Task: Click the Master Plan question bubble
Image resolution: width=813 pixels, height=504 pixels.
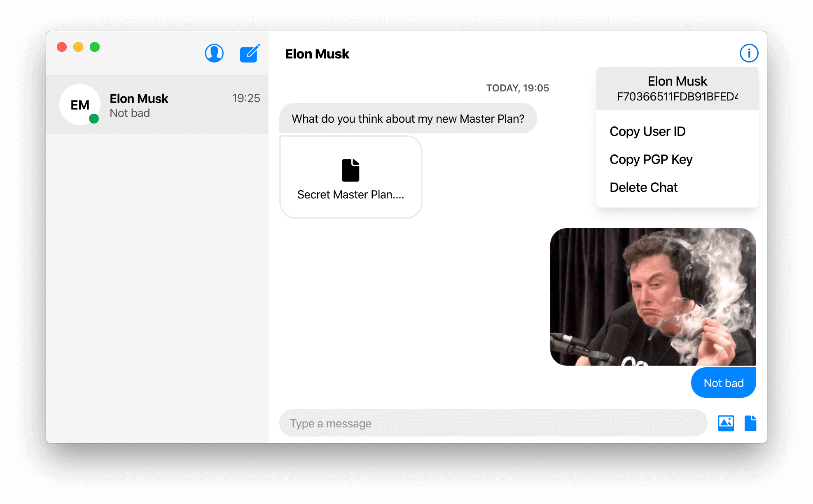Action: [408, 119]
